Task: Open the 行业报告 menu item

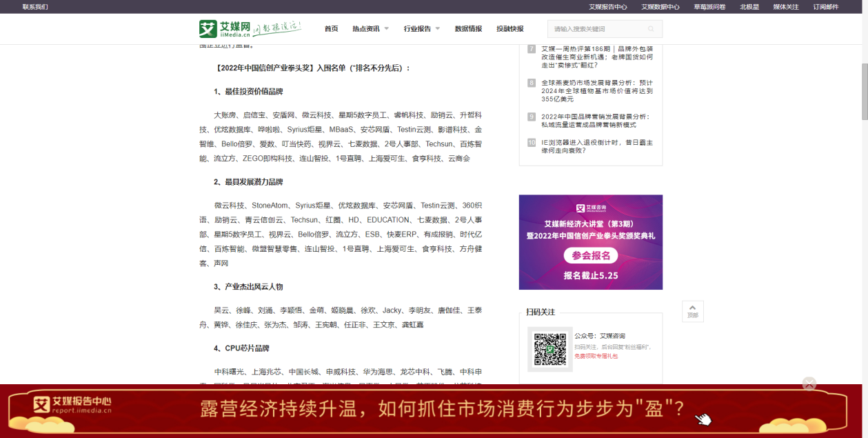Action: tap(417, 29)
